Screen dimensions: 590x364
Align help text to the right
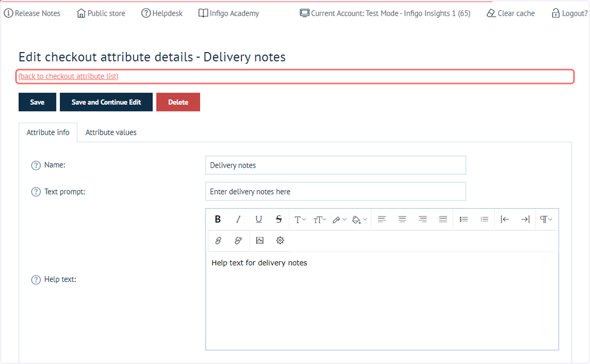pyautogui.click(x=422, y=220)
